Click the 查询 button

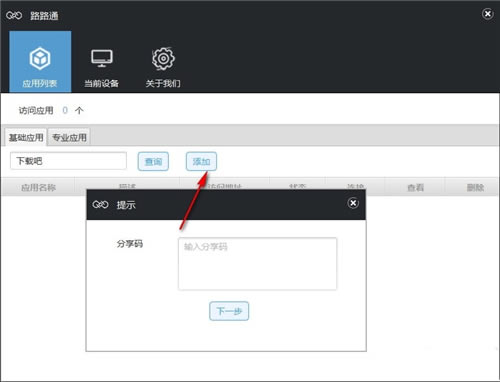153,162
